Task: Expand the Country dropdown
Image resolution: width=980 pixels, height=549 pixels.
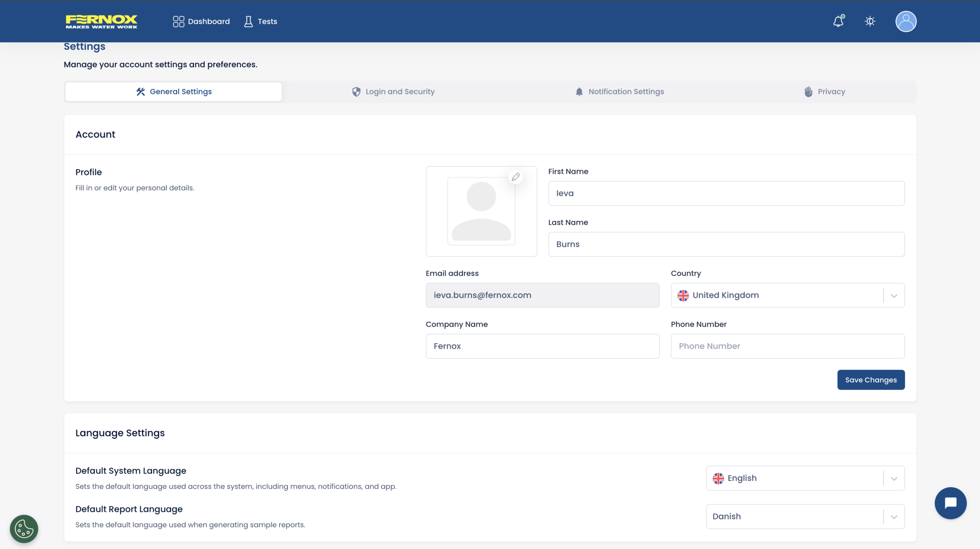Action: click(x=893, y=295)
